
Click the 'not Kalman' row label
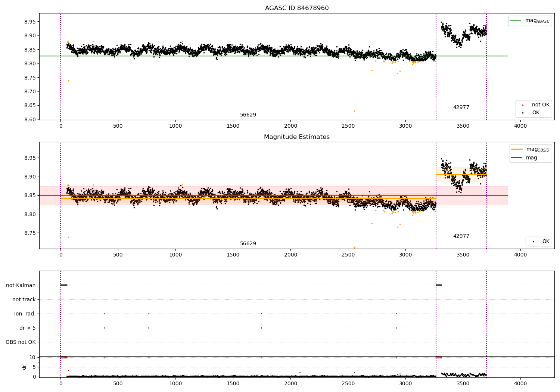[x=21, y=285]
